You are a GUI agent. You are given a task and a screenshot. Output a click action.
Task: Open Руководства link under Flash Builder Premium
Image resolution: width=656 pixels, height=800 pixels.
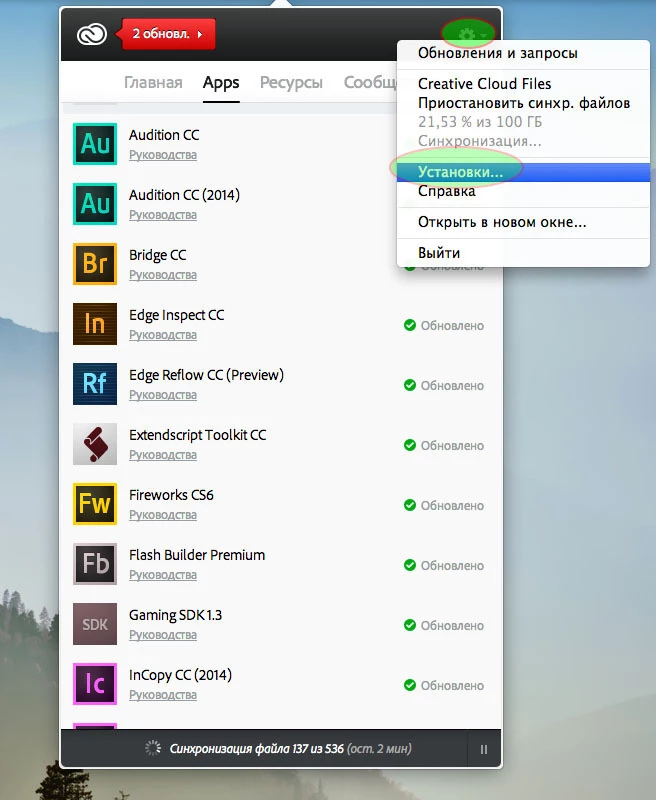[x=163, y=575]
